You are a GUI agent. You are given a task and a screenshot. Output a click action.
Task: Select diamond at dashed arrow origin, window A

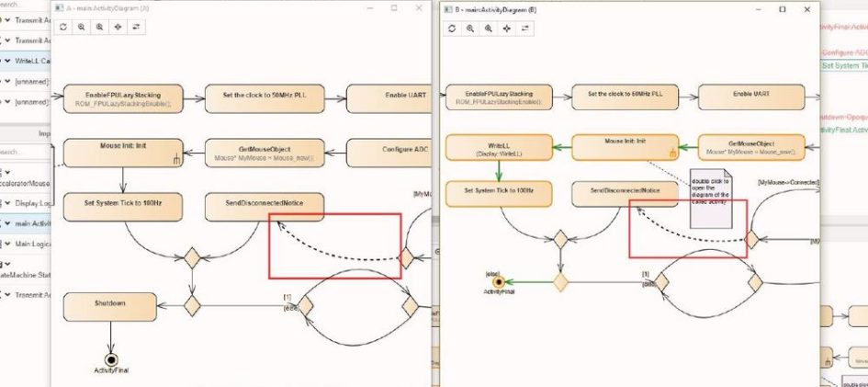406,258
